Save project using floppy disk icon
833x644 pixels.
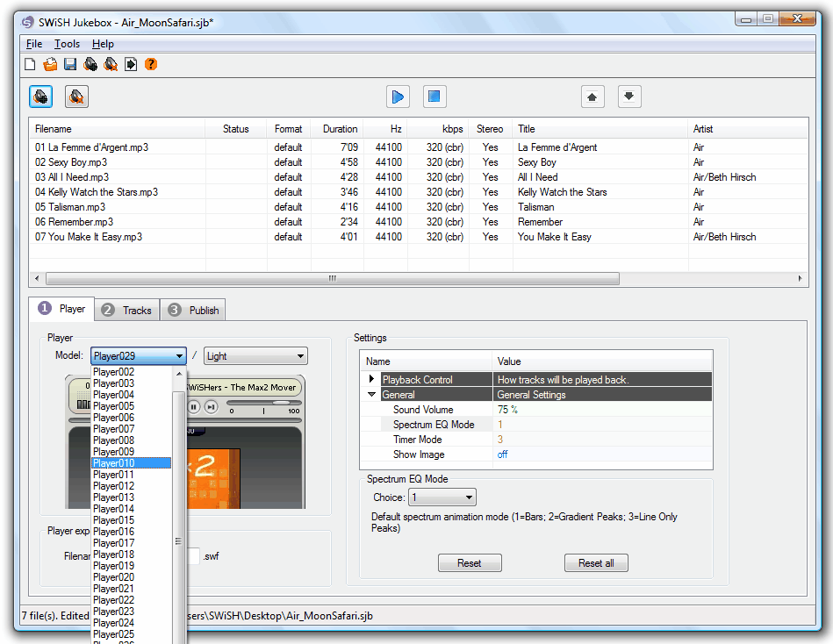pos(70,64)
